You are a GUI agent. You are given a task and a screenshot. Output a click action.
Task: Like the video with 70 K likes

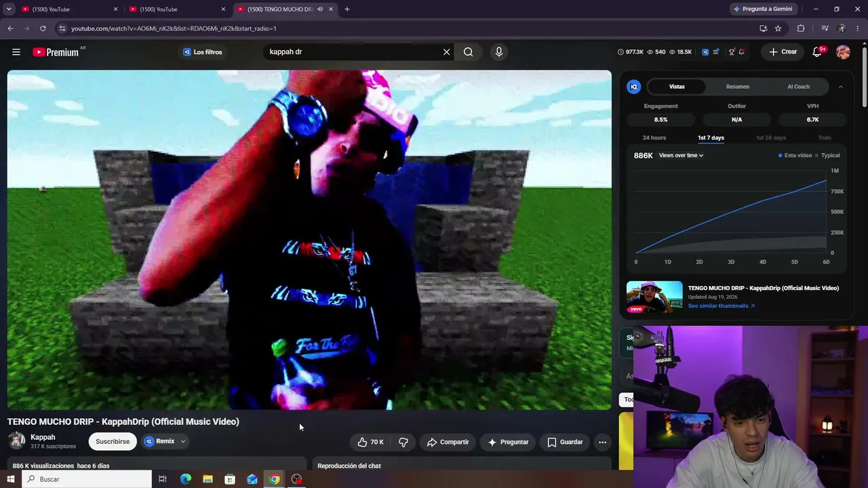pos(371,442)
